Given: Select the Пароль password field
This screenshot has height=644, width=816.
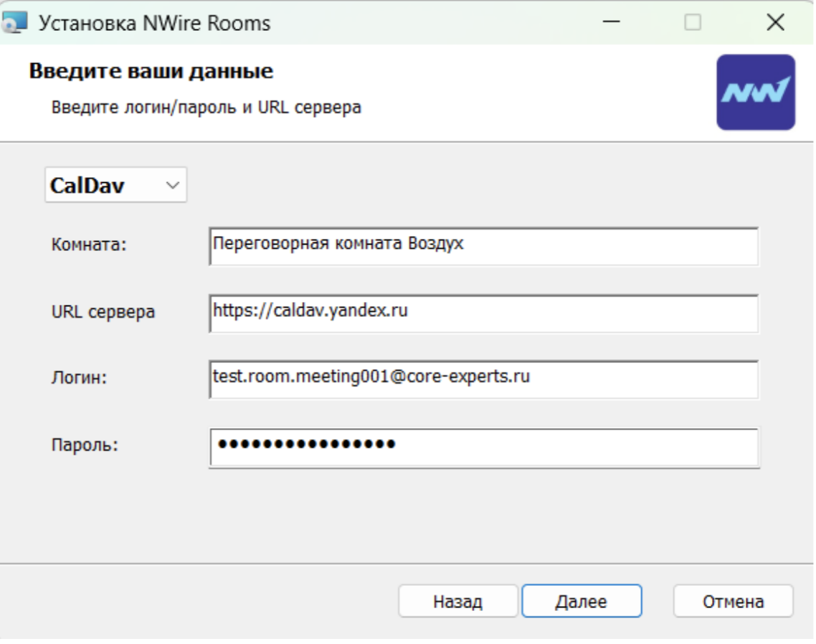Looking at the screenshot, I should click(483, 447).
